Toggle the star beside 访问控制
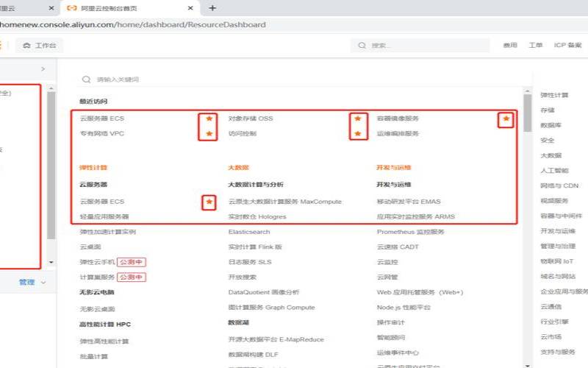This screenshot has width=588, height=368. click(x=358, y=134)
